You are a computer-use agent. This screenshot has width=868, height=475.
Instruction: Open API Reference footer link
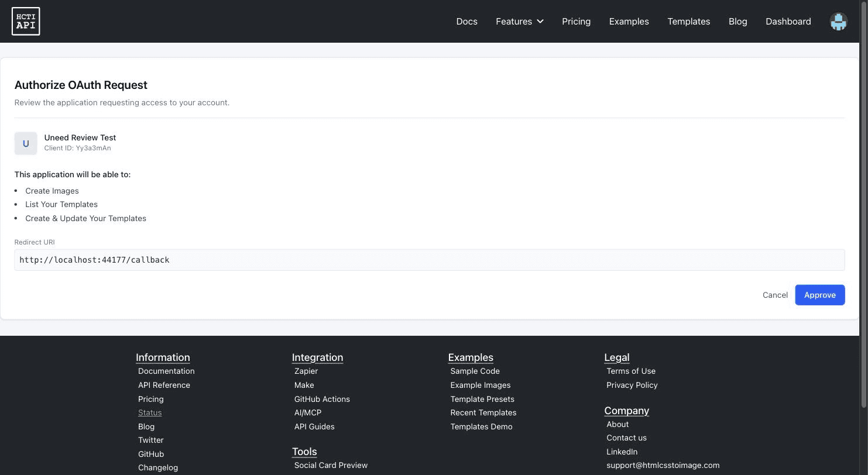tap(164, 385)
